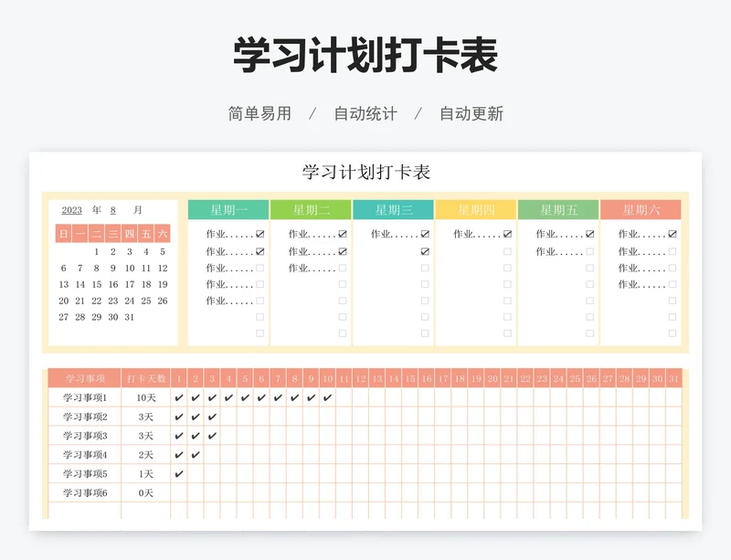Click the 2天 count cell

click(x=146, y=455)
